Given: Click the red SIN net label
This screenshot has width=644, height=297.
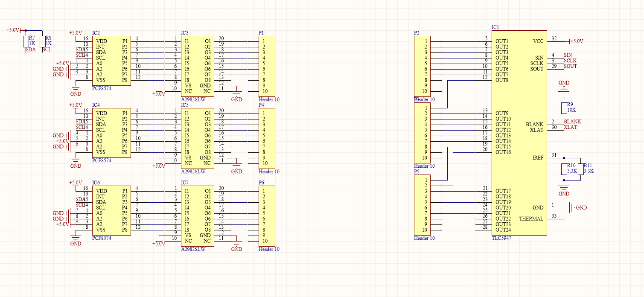Looking at the screenshot, I should (x=568, y=55).
